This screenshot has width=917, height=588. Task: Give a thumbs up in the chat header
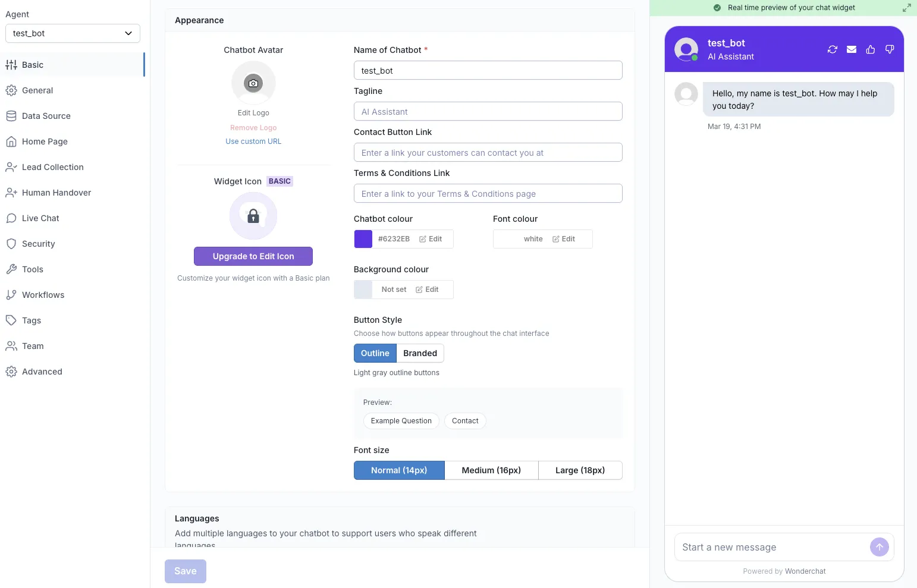tap(870, 49)
